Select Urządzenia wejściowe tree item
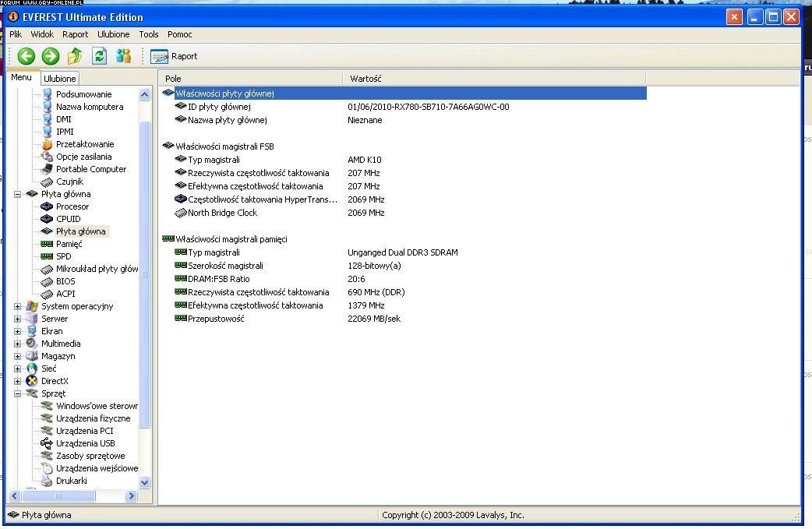 [97, 468]
